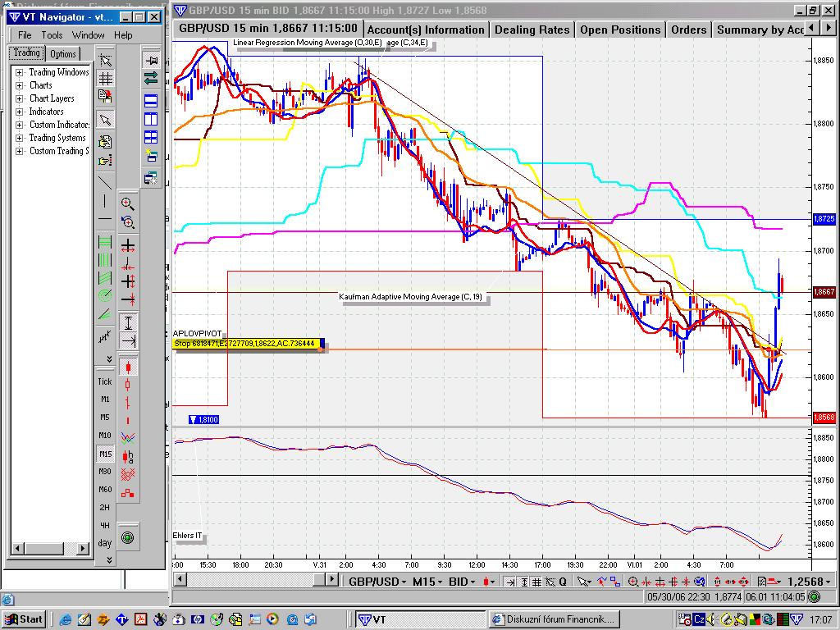Image resolution: width=840 pixels, height=630 pixels.
Task: Open the Tools menu
Action: (52, 35)
